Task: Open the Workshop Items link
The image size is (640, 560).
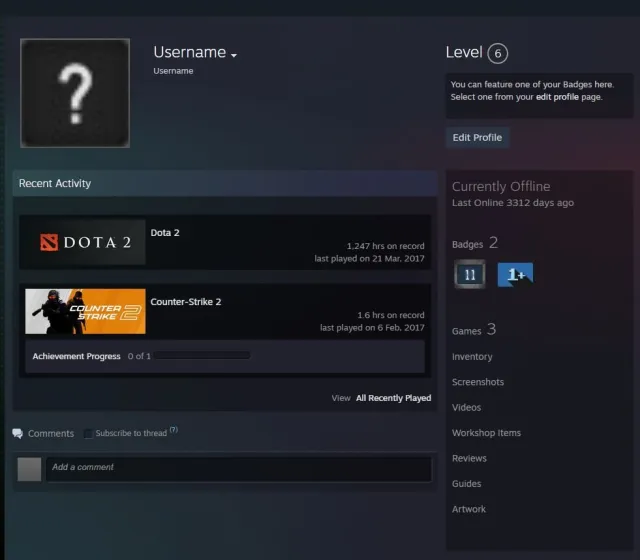Action: (x=486, y=433)
